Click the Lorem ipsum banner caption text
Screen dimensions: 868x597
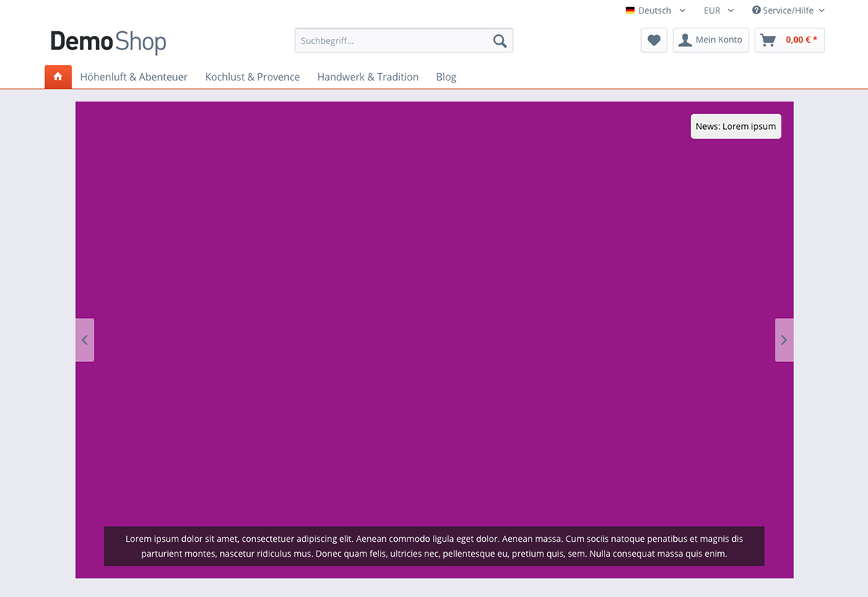click(434, 546)
